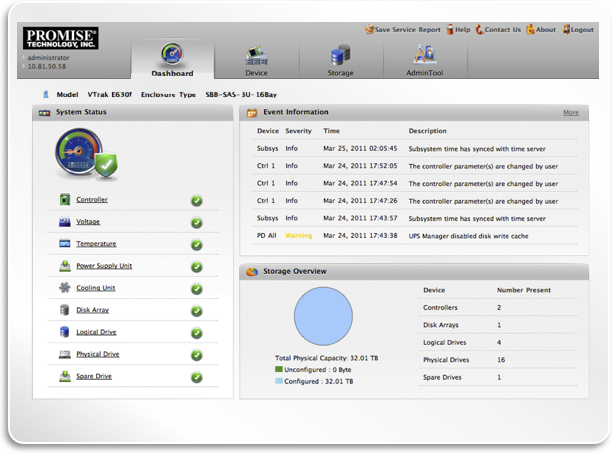
Task: Click the System Status header icon
Action: tap(45, 113)
